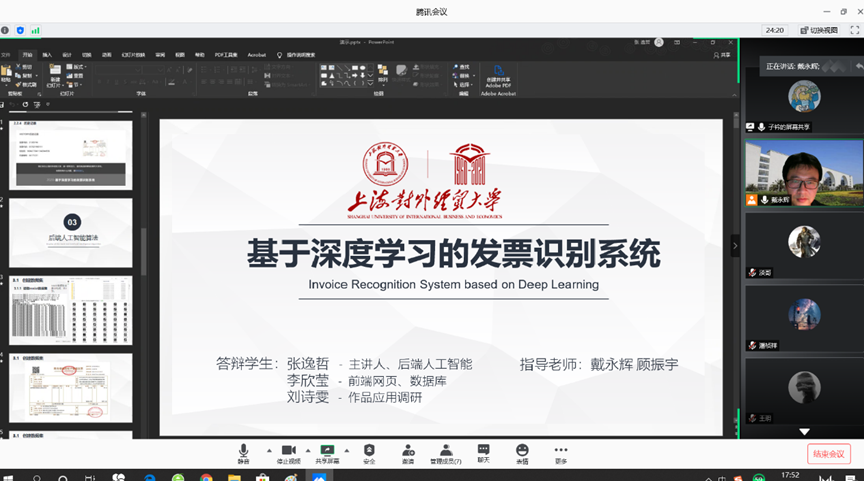This screenshot has height=481, width=864.
Task: Open the emoji reactions icon
Action: click(522, 452)
